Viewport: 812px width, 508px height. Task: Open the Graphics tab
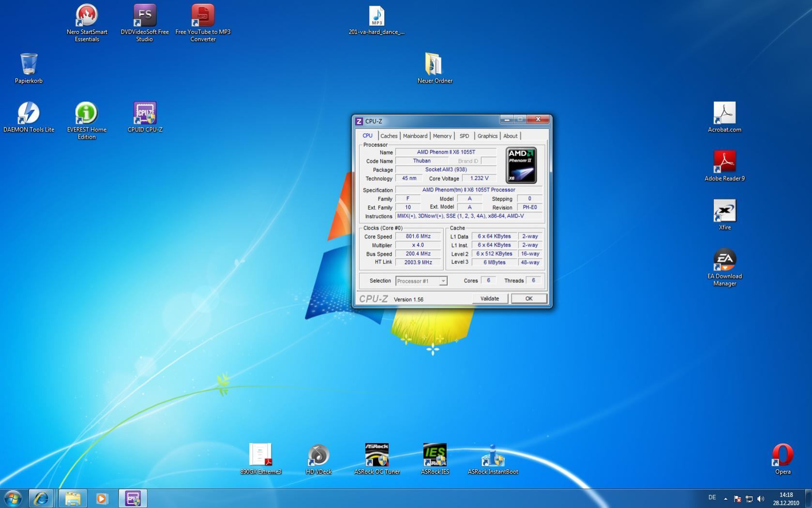click(x=487, y=136)
